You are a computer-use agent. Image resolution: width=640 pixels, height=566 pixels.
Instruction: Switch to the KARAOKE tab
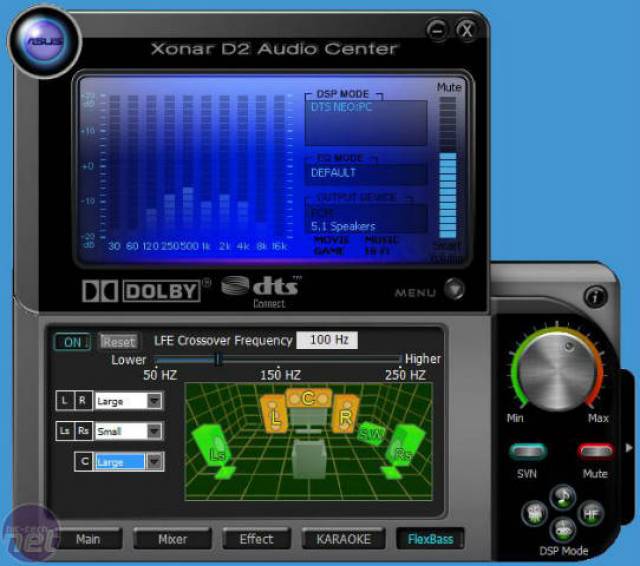click(x=343, y=539)
